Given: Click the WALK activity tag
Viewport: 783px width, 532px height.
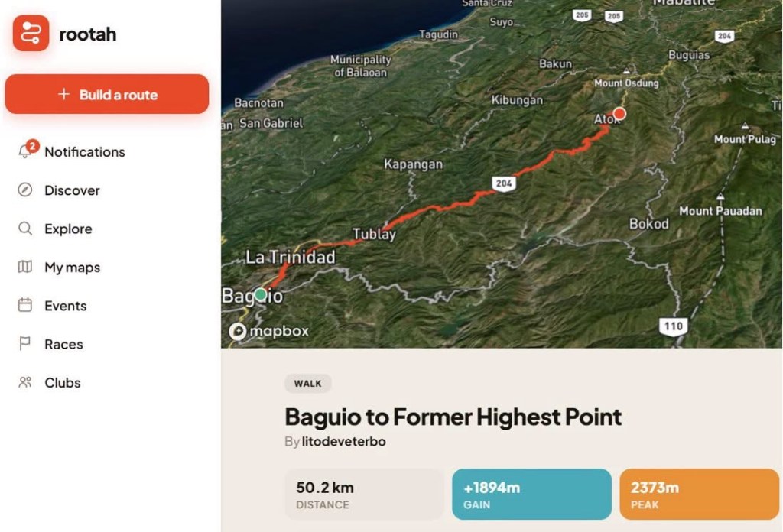Looking at the screenshot, I should (x=307, y=383).
